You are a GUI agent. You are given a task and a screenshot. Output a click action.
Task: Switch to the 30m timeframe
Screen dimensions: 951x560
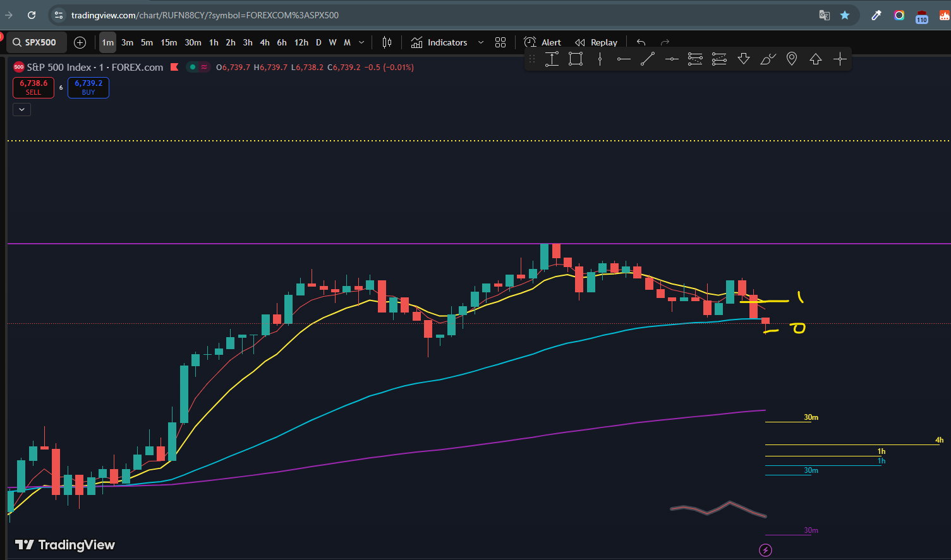(193, 42)
